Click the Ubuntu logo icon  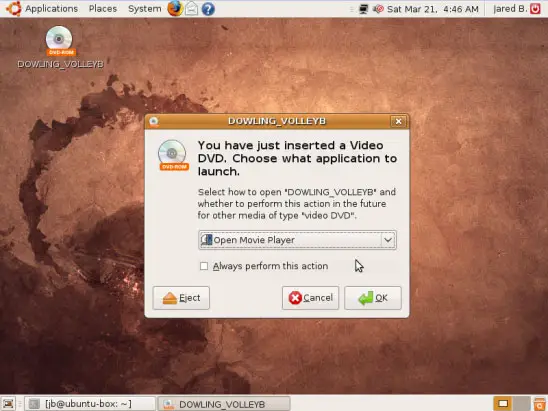(13, 8)
